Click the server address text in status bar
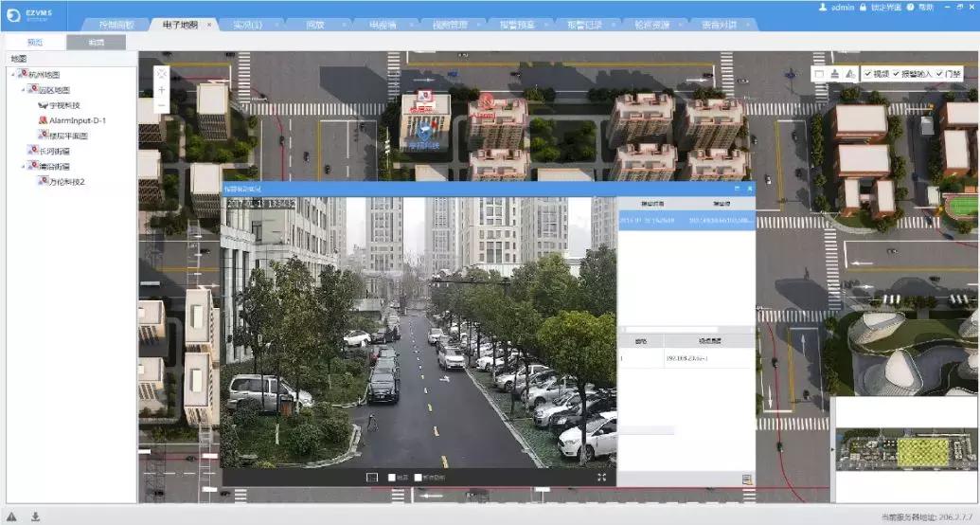980x525 pixels. coord(927,517)
